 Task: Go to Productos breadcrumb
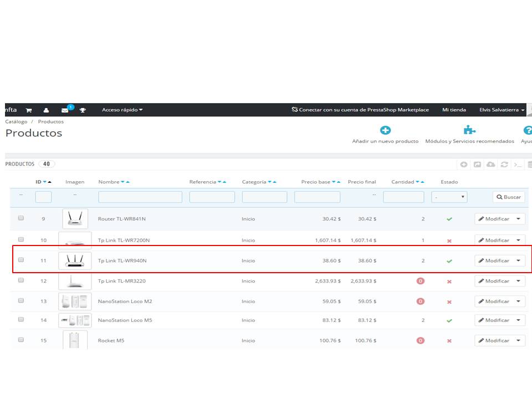pos(51,121)
